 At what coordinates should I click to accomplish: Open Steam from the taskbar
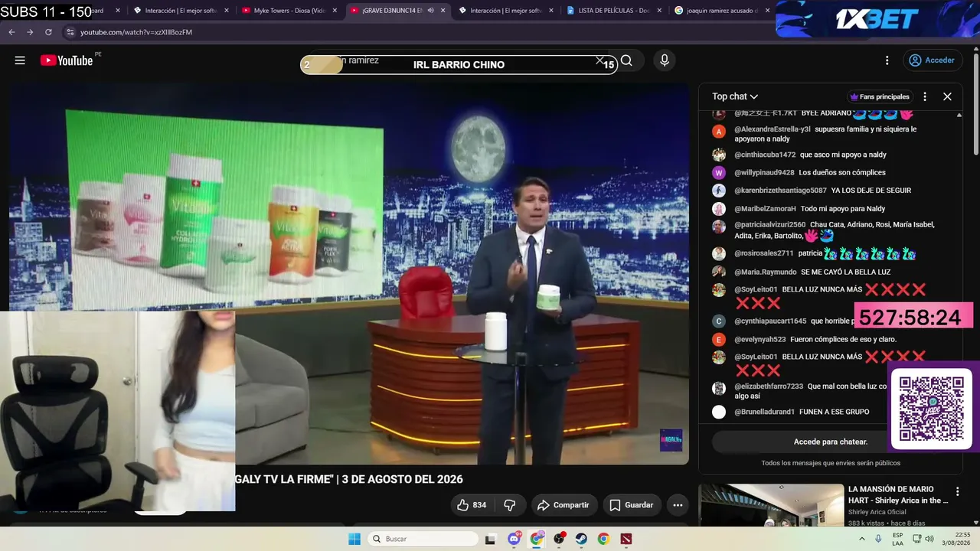(x=581, y=539)
